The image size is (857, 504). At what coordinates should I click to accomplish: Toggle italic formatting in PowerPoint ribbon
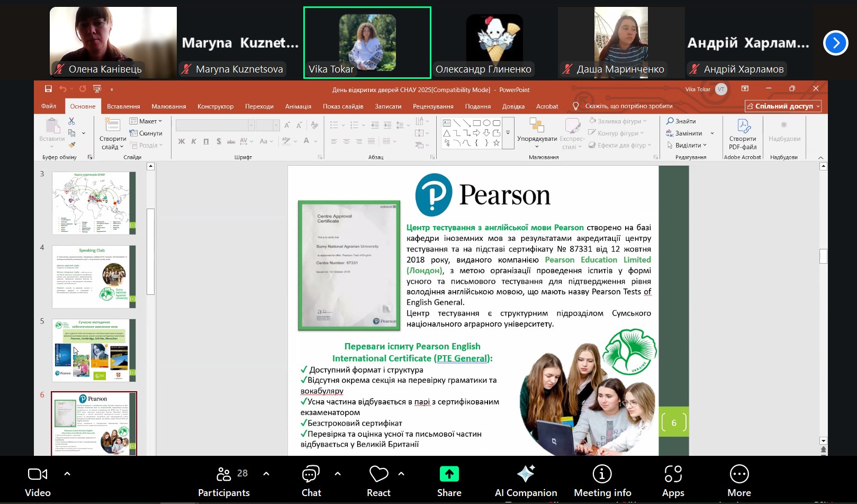coord(194,141)
